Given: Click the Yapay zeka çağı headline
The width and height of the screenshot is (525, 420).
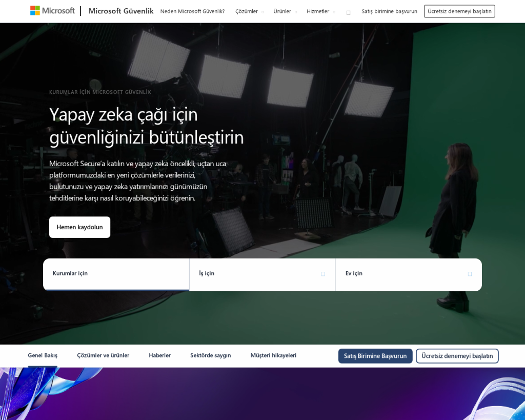Looking at the screenshot, I should click(146, 126).
